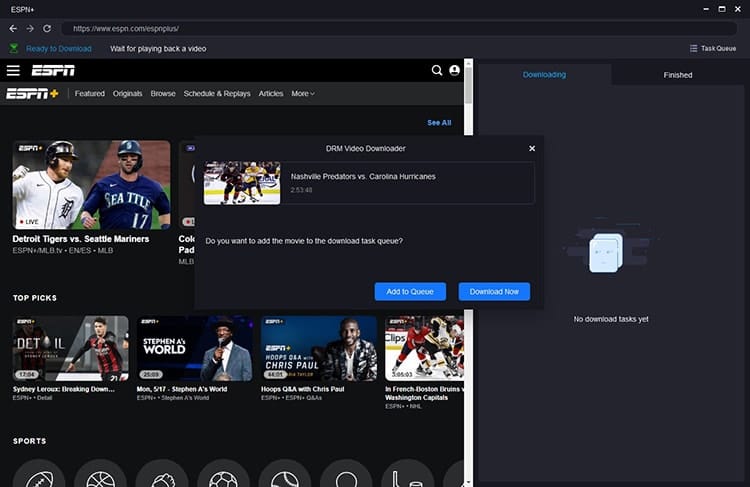
Task: Switch to the Finished tab
Action: click(x=678, y=75)
